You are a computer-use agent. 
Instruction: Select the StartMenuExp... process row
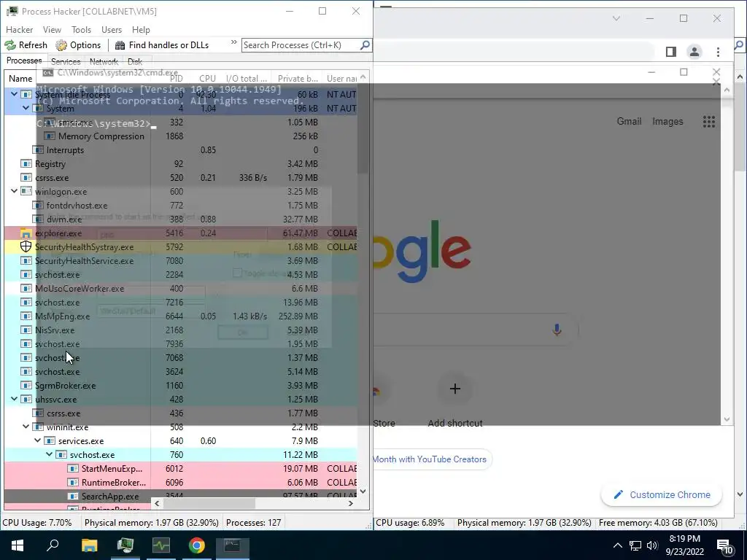coord(181,469)
